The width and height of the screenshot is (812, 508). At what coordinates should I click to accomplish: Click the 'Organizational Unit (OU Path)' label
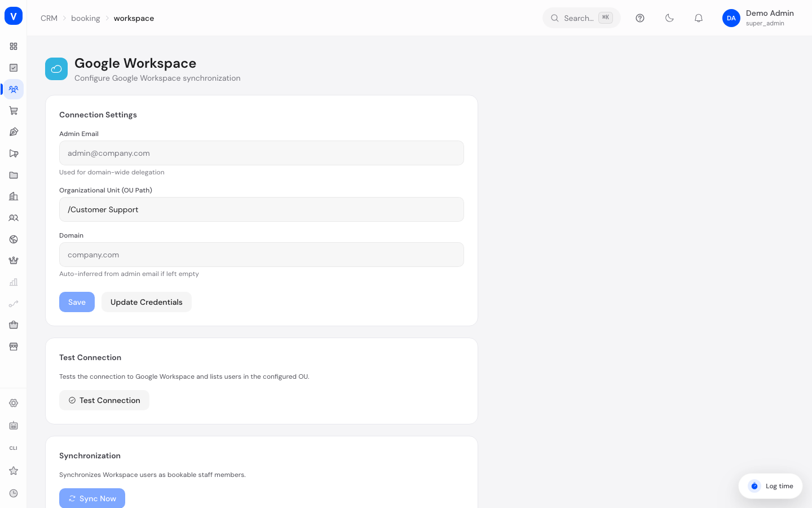pyautogui.click(x=105, y=190)
